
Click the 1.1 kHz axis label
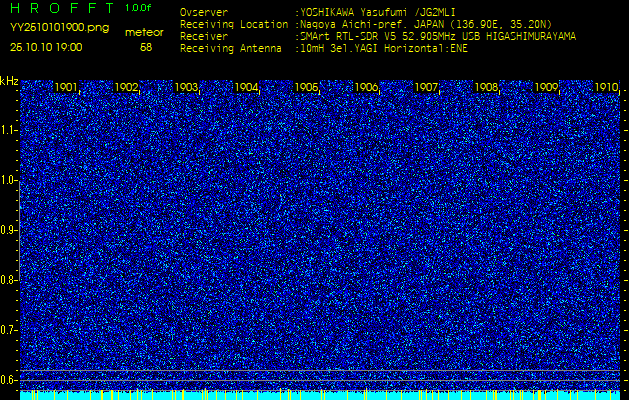tap(8, 130)
